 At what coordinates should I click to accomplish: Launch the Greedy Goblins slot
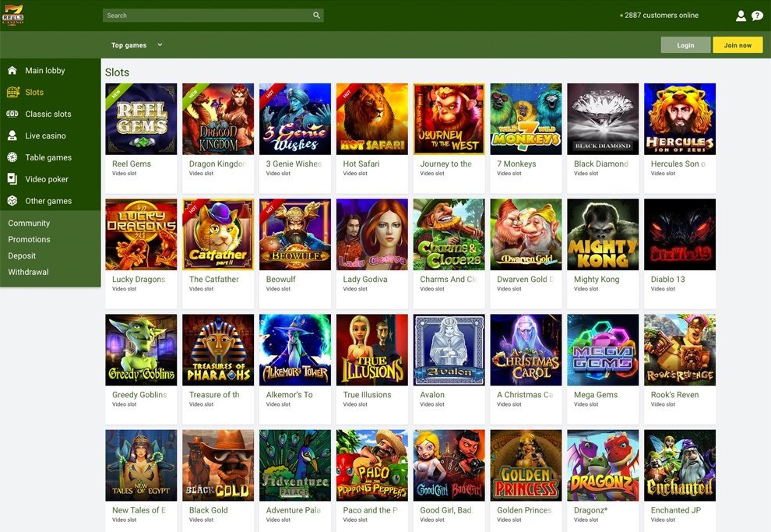[141, 350]
